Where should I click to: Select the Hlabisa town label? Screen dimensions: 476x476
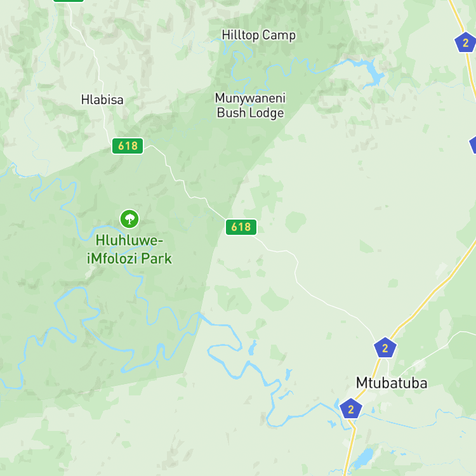102,100
